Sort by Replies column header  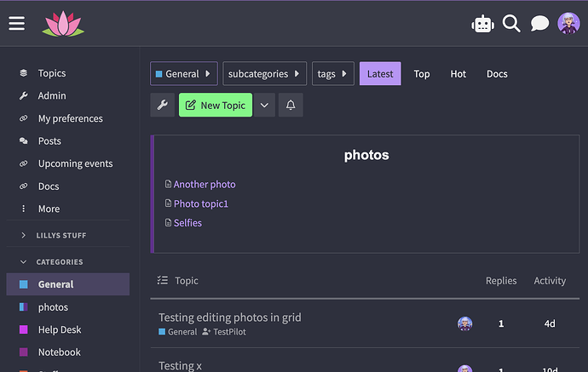501,281
